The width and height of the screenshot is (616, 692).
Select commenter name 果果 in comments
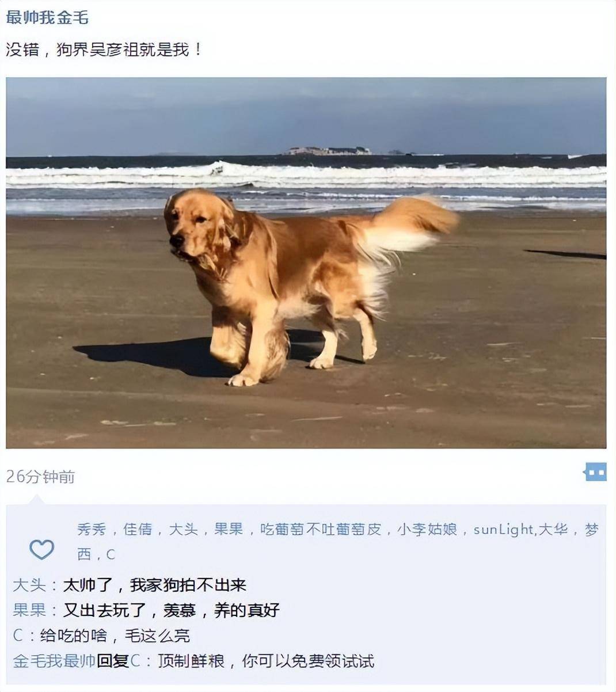29,610
